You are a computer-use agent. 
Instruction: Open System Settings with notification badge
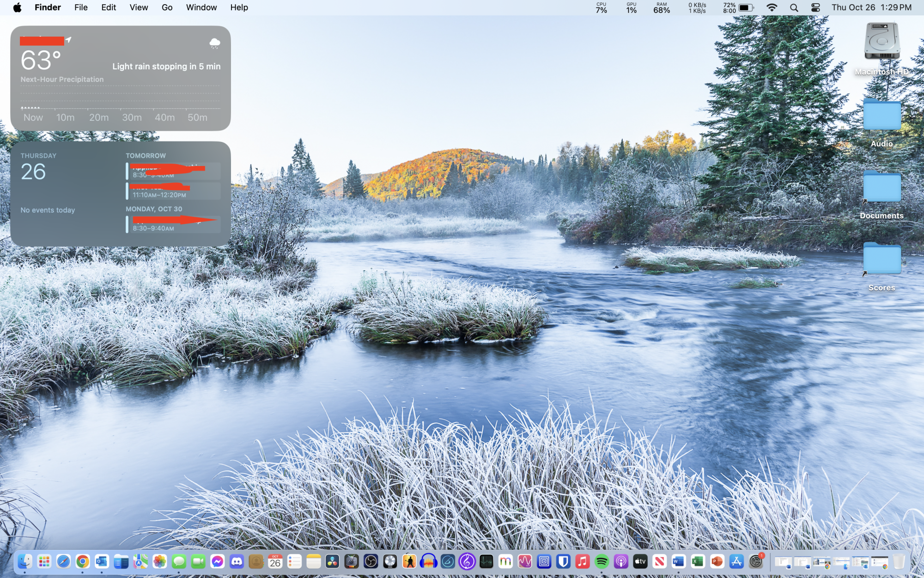pos(756,562)
